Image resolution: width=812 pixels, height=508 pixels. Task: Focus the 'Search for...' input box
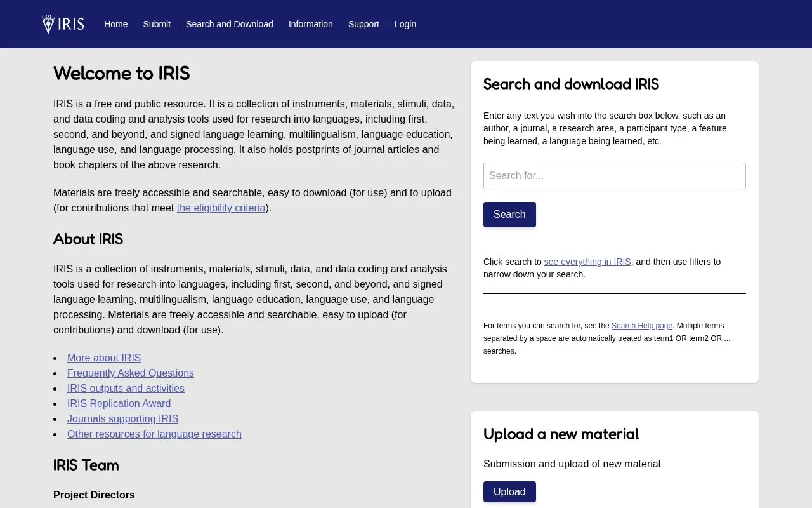click(x=615, y=176)
